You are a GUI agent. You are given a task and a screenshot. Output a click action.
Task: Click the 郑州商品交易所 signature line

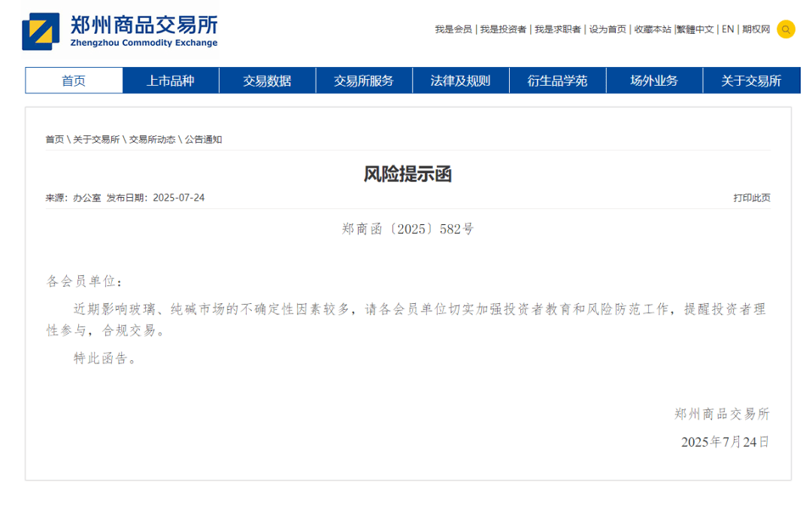click(x=722, y=414)
